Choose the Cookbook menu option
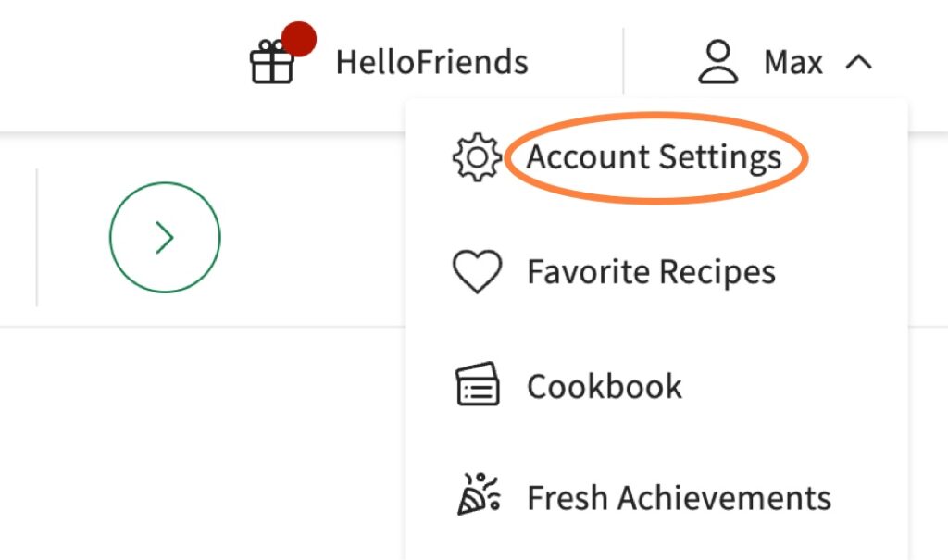 (x=605, y=386)
